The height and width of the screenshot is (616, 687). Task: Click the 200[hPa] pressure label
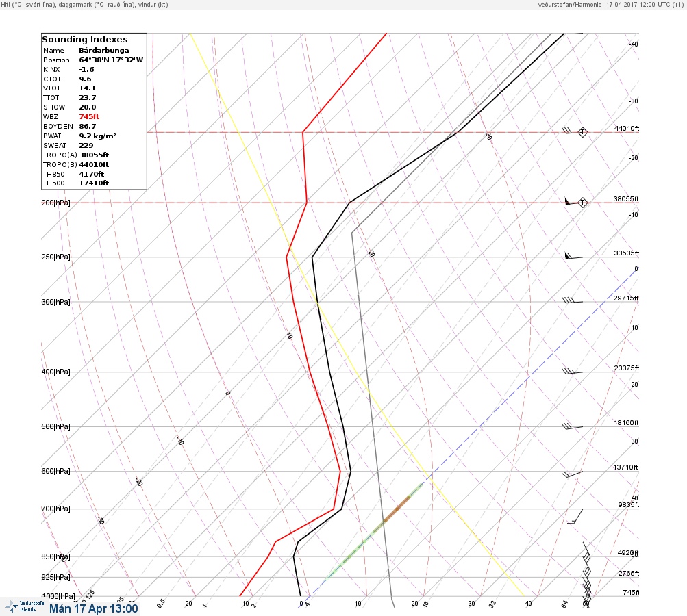[x=55, y=203]
